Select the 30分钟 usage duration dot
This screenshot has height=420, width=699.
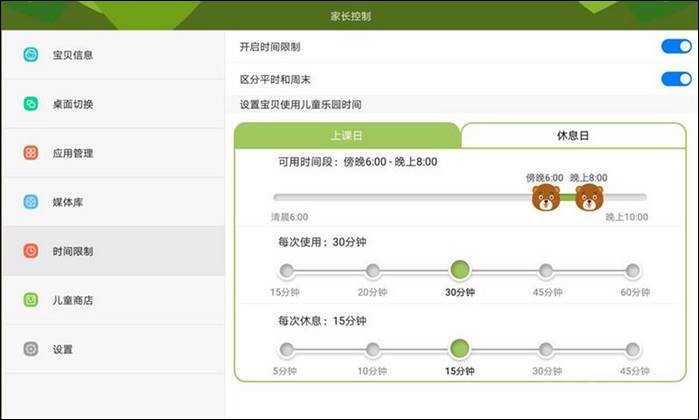460,270
